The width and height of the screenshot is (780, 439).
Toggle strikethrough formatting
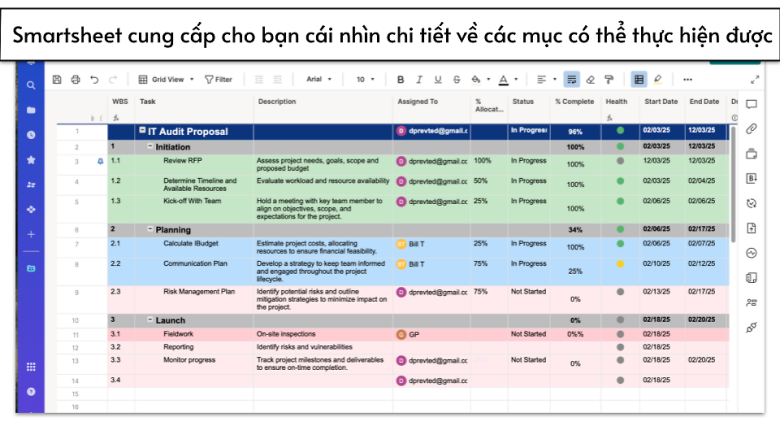[457, 80]
